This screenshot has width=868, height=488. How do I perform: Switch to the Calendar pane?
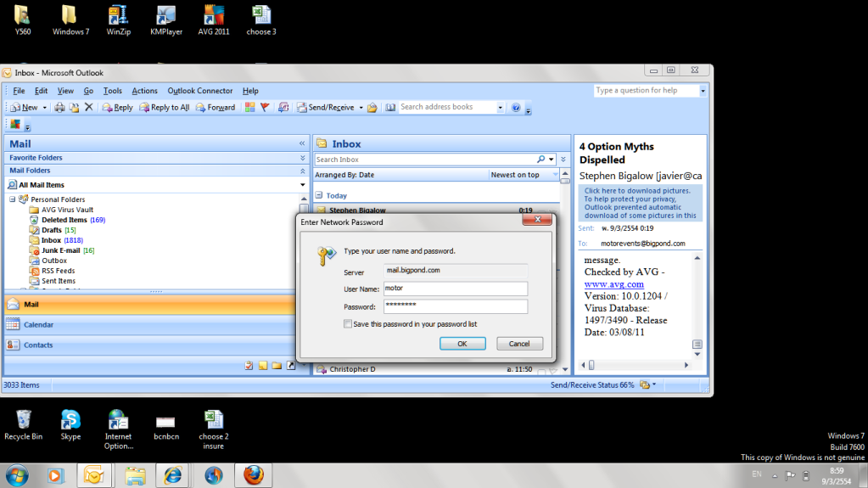click(150, 324)
